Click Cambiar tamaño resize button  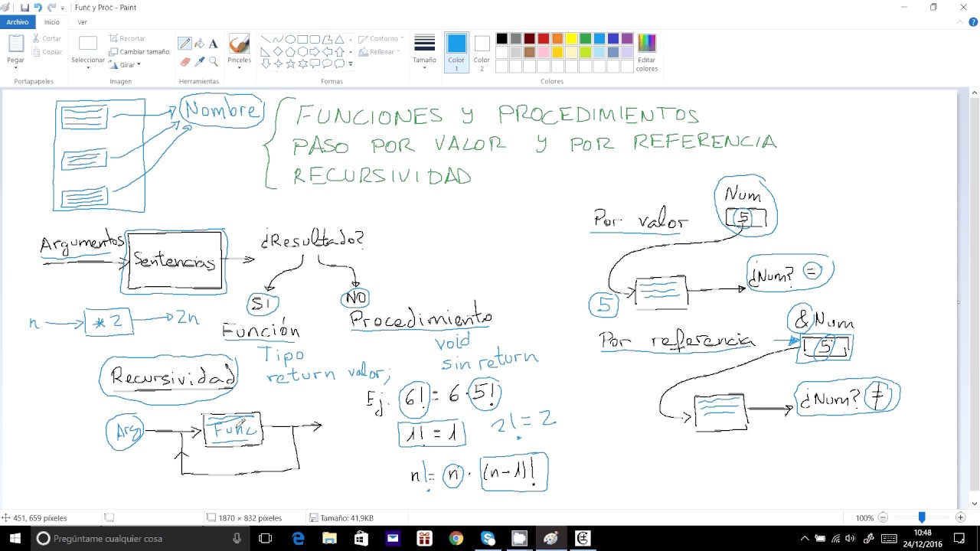139,52
